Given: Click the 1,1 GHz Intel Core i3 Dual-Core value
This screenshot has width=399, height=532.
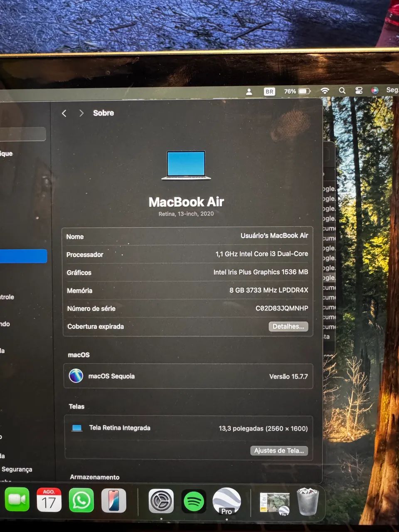Looking at the screenshot, I should coord(261,254).
